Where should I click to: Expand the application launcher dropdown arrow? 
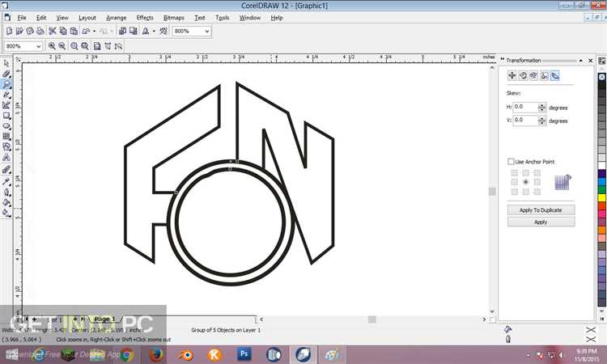[154, 31]
